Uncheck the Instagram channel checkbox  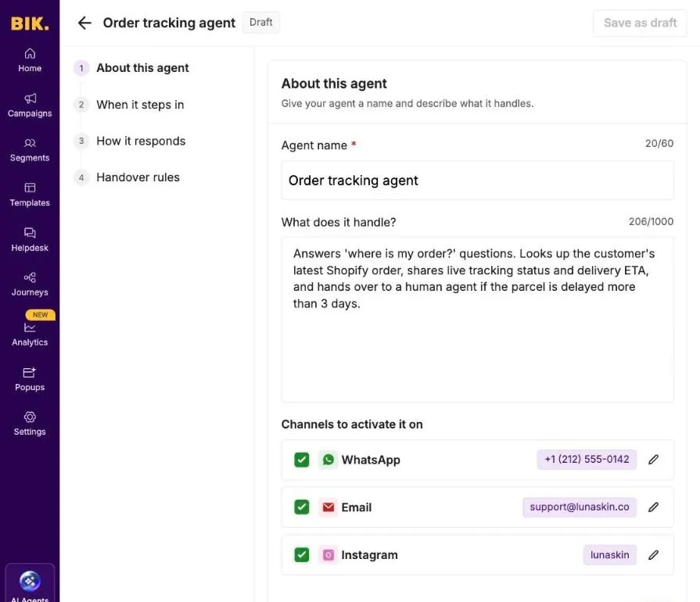pos(302,555)
